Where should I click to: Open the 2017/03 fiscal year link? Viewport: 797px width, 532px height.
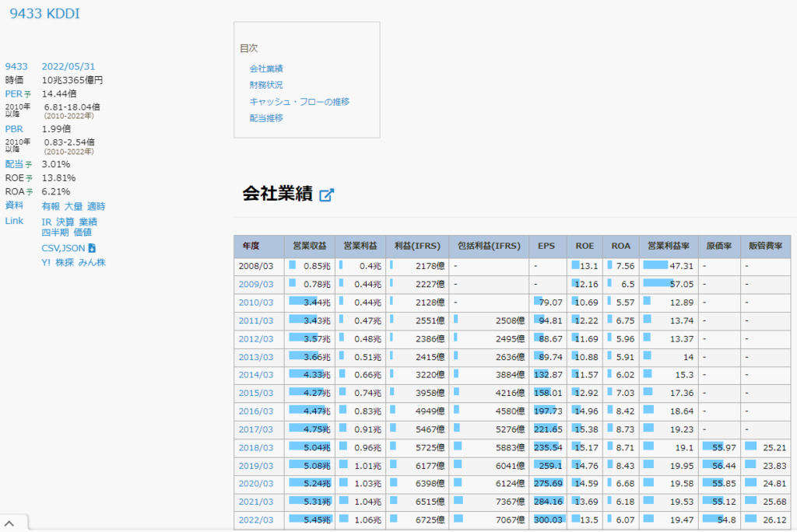(255, 430)
